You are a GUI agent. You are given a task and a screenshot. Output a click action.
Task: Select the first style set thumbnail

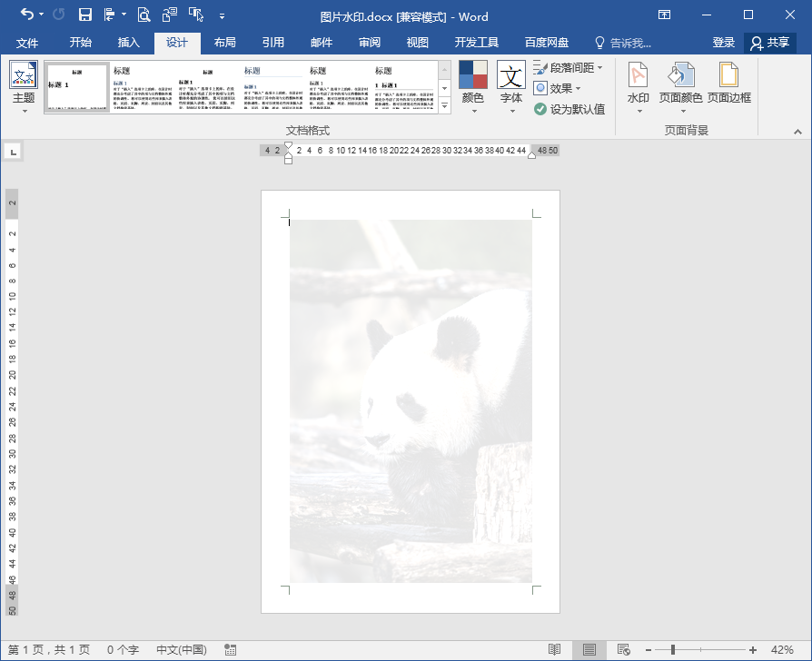coord(77,87)
